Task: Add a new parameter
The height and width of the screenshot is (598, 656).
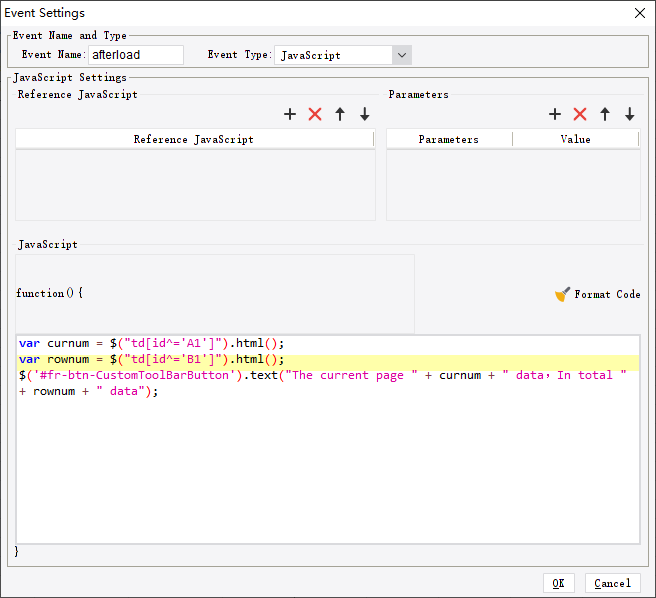Action: (x=555, y=115)
